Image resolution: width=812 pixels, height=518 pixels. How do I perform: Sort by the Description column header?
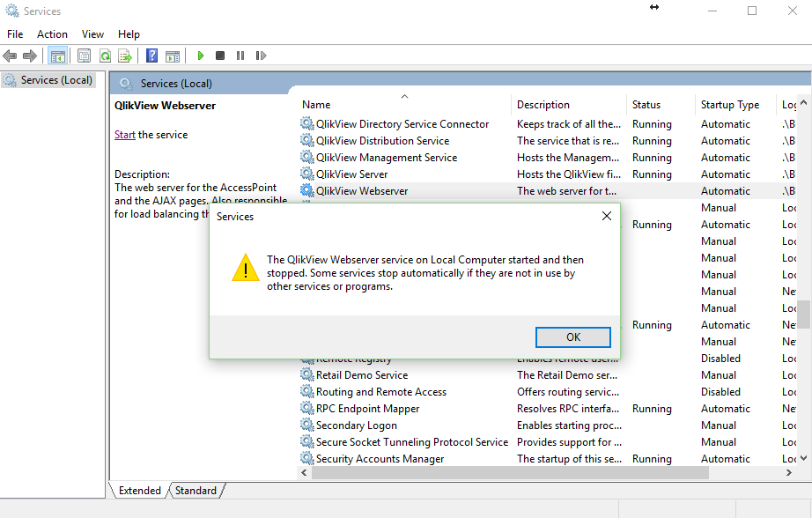coord(569,105)
